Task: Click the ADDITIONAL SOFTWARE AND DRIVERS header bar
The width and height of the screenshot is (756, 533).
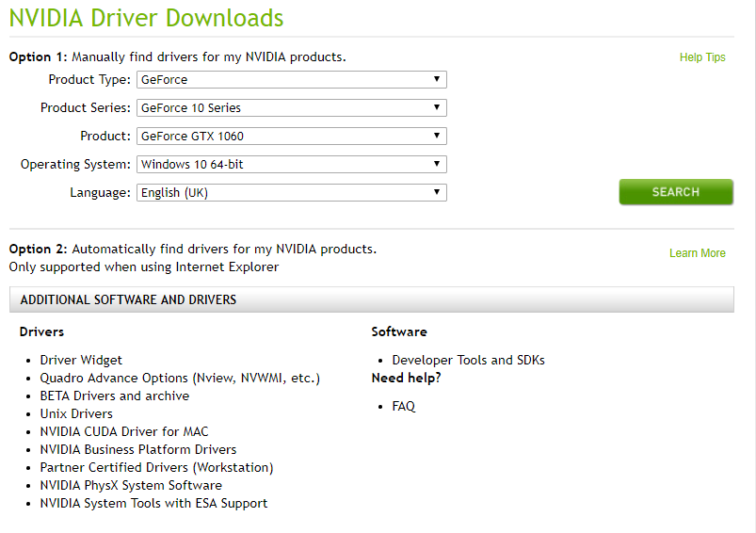Action: 372,299
